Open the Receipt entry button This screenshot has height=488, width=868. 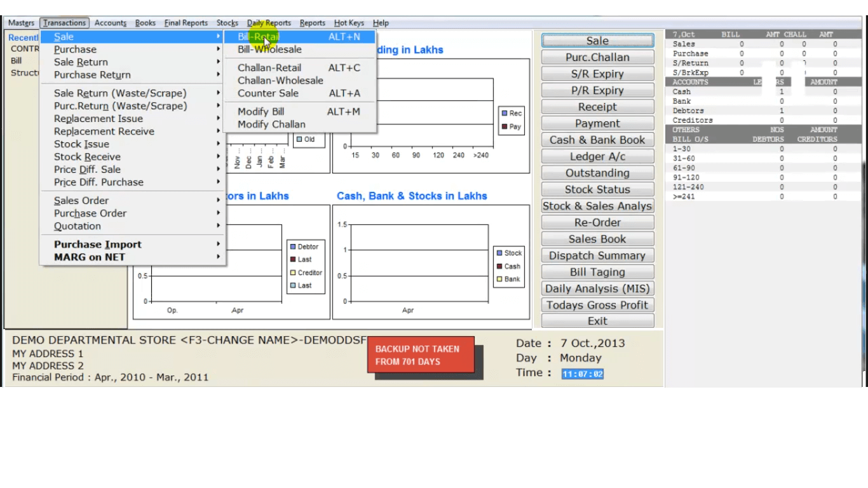[x=597, y=107]
